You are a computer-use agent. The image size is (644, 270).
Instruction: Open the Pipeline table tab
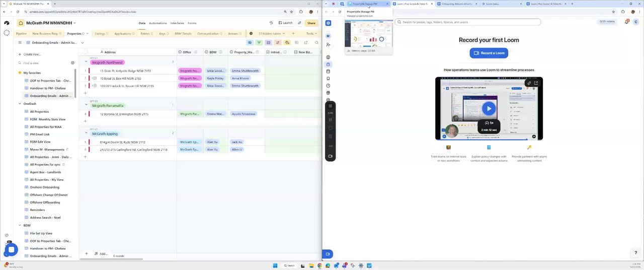click(x=21, y=34)
